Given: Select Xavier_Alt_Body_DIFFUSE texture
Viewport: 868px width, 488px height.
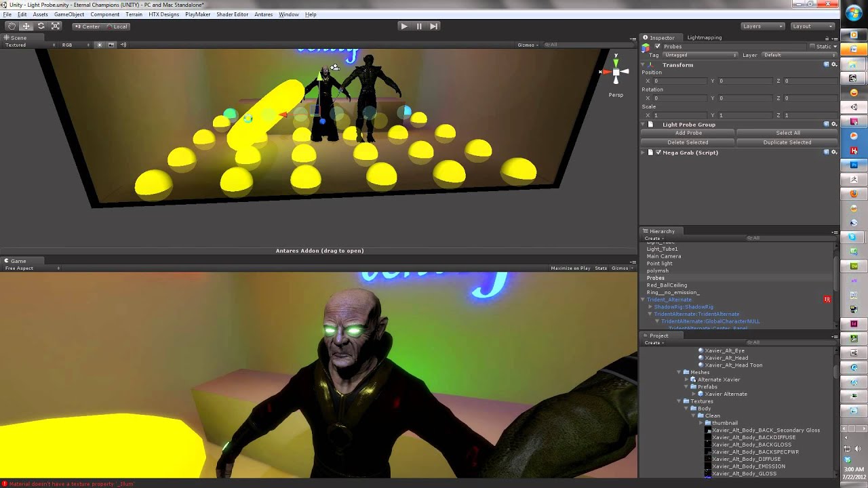Looking at the screenshot, I should pyautogui.click(x=746, y=459).
